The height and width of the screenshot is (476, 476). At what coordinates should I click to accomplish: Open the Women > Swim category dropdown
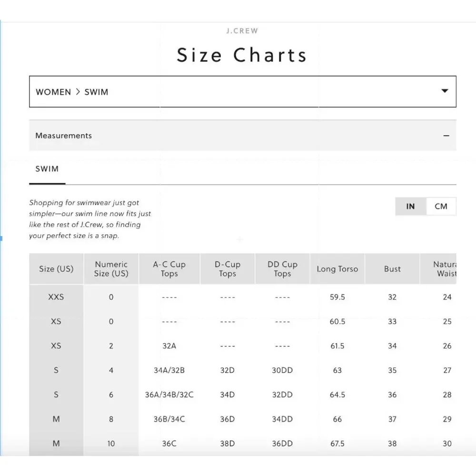click(x=242, y=92)
